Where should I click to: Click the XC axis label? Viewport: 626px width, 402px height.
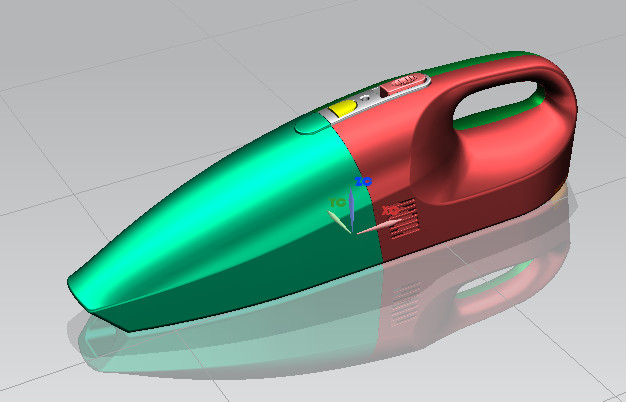click(x=389, y=211)
